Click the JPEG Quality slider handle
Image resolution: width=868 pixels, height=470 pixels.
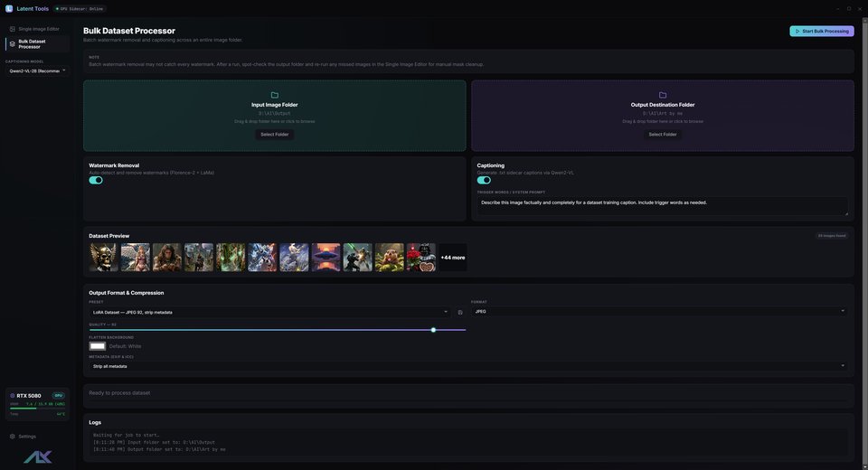tap(433, 330)
